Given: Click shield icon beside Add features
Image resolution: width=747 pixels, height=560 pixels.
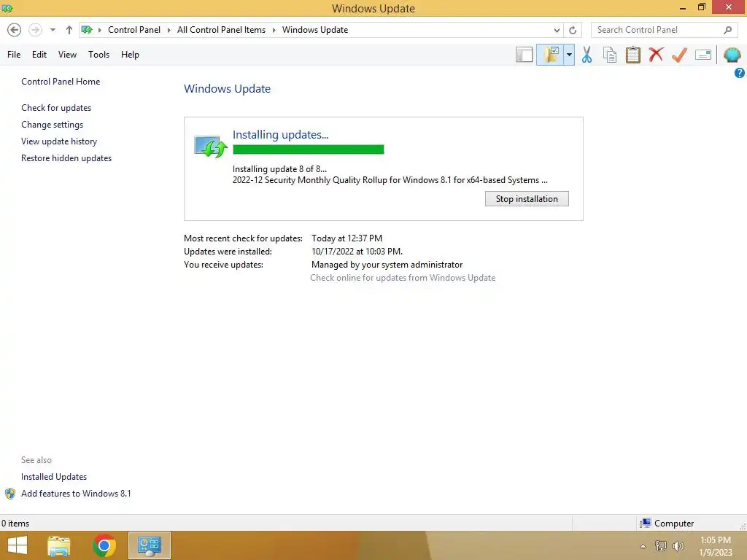Looking at the screenshot, I should click(x=10, y=494).
